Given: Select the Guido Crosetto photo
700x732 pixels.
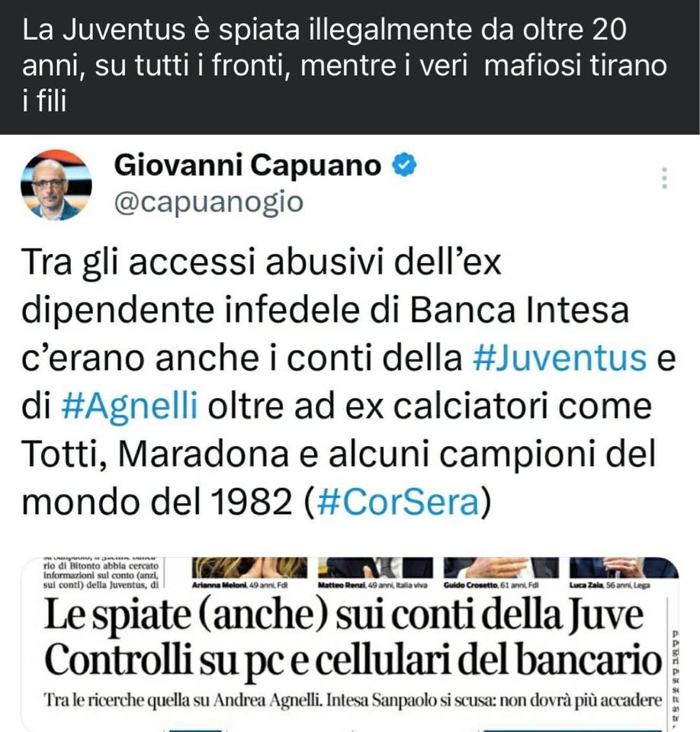Looking at the screenshot, I should tap(501, 568).
